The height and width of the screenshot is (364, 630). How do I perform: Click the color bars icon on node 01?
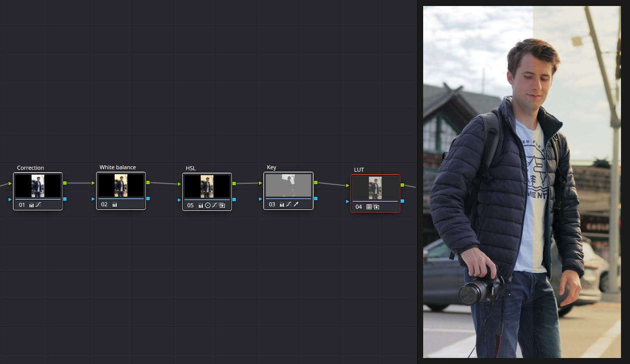[x=32, y=205]
